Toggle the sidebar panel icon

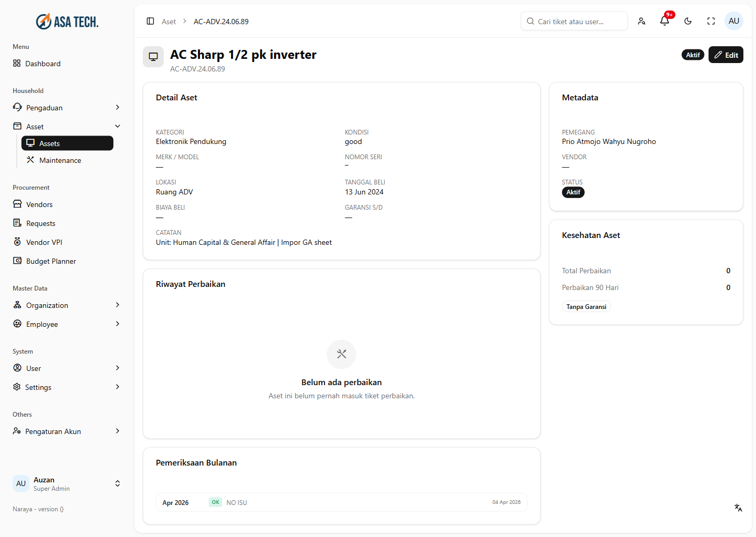(150, 21)
